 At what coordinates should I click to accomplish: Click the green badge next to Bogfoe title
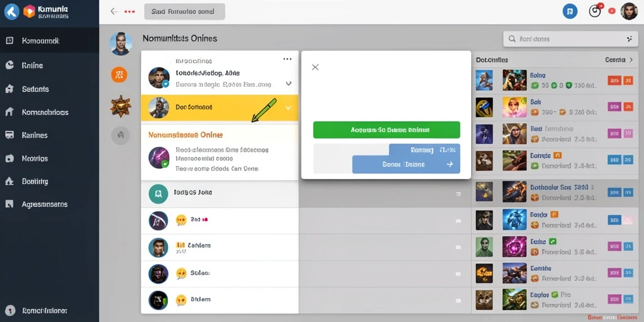click(555, 294)
